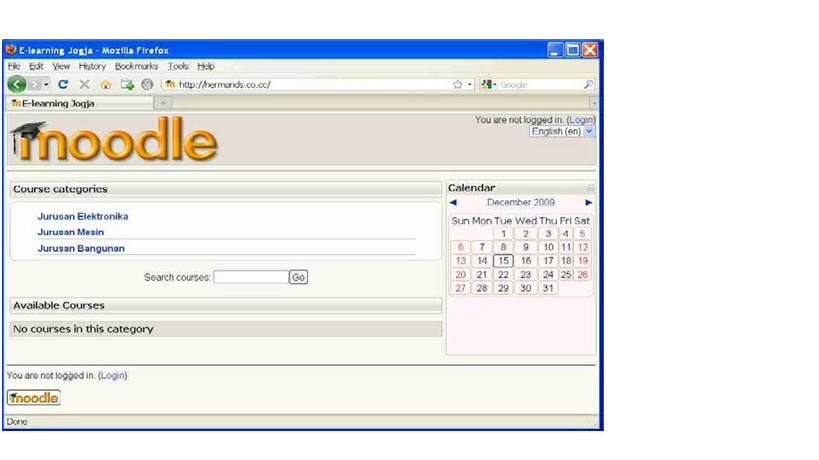Reload the current page
The image size is (819, 460).
pyautogui.click(x=63, y=84)
